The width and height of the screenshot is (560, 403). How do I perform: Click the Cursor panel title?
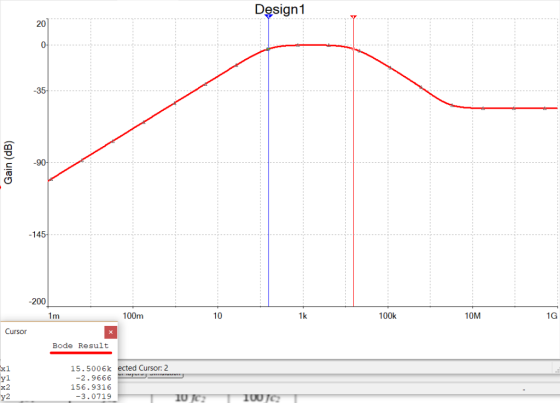pyautogui.click(x=16, y=332)
